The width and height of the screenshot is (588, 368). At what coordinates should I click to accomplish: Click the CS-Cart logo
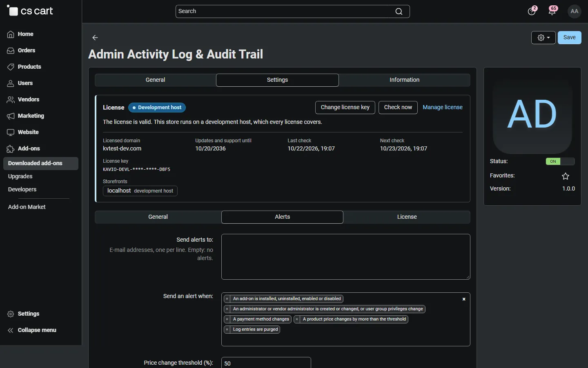point(30,11)
